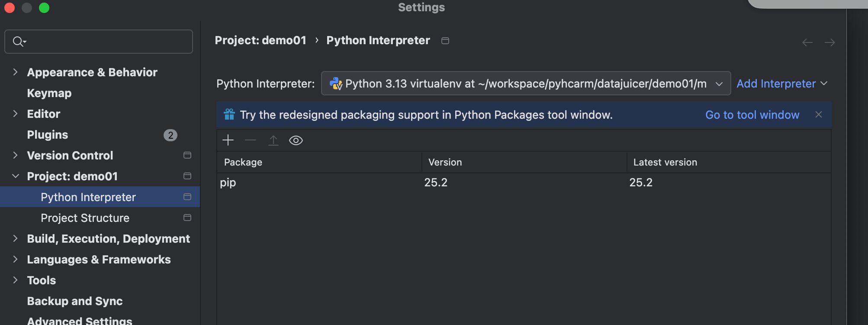
Task: Dismiss the redesigned packaging banner
Action: [x=818, y=114]
